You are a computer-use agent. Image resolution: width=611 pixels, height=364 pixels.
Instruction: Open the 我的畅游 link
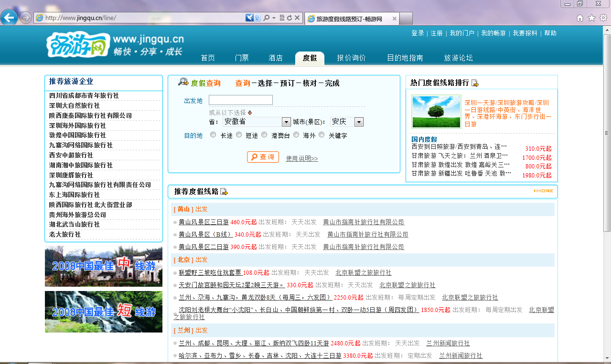click(493, 33)
